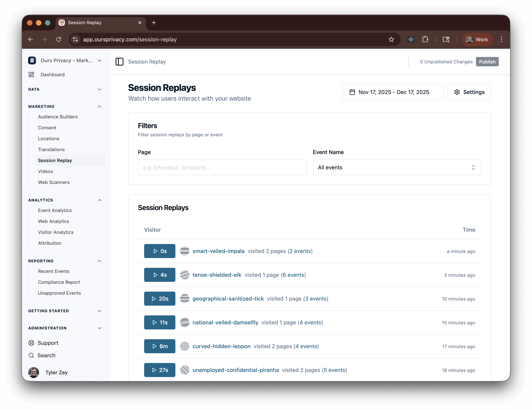Click the Publish button

(x=487, y=62)
